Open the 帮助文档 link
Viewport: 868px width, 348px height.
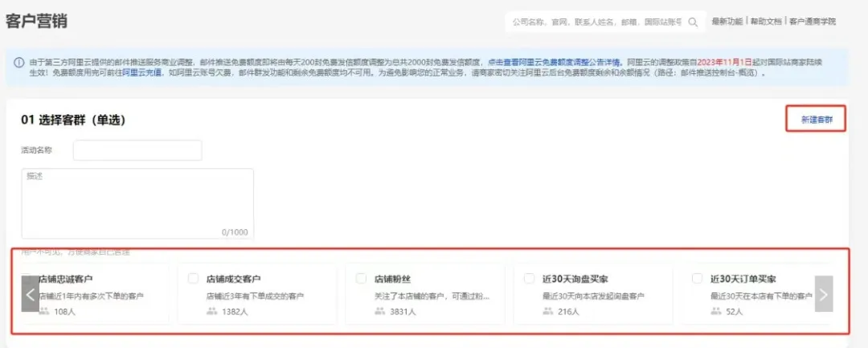tap(767, 22)
